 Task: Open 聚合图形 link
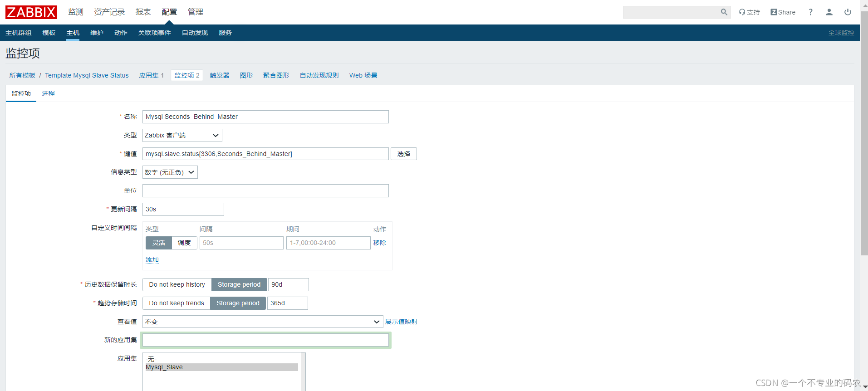click(276, 75)
